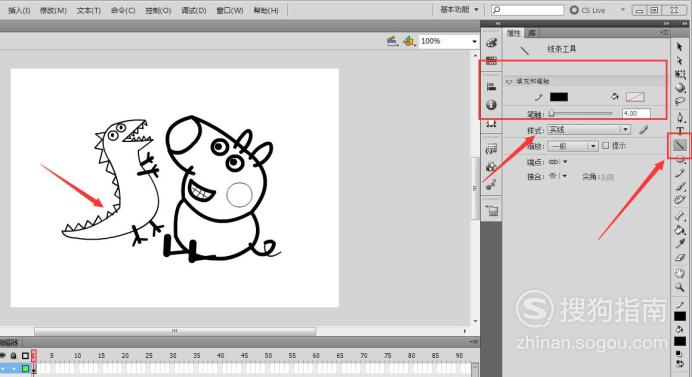Open the Swatches panel icon
The image size is (692, 377).
tap(491, 60)
